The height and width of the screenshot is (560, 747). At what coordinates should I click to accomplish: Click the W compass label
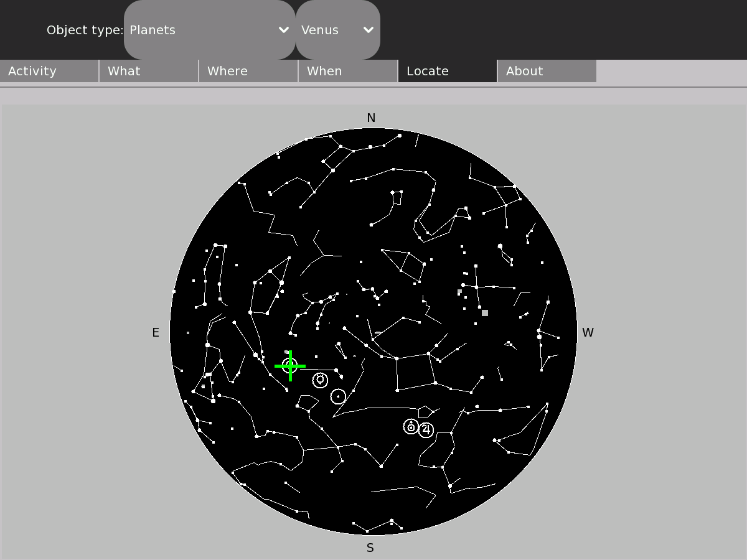[588, 333]
